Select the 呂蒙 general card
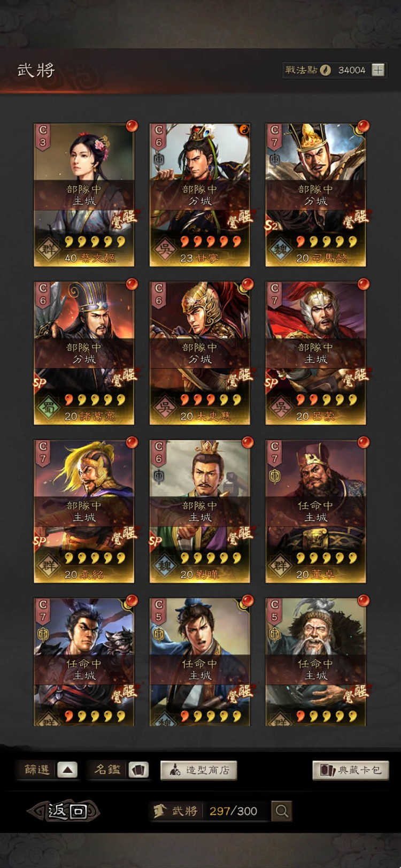The image size is (401, 868). point(315,353)
